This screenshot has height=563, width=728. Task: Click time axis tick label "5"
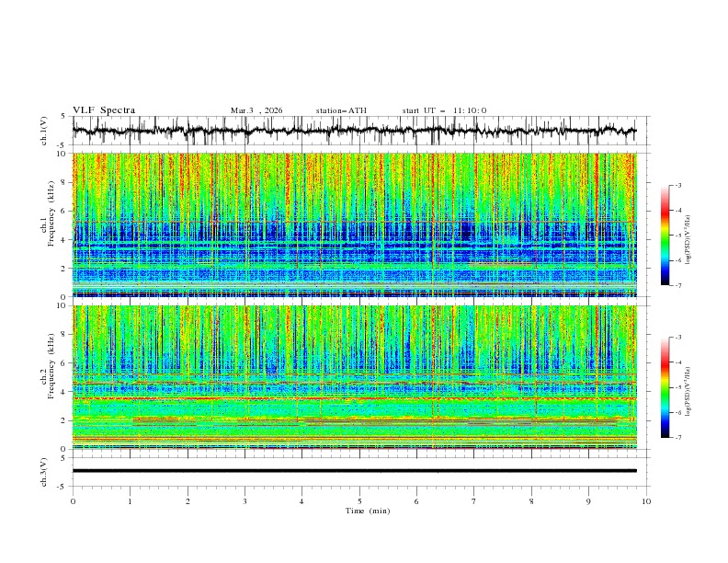[359, 501]
